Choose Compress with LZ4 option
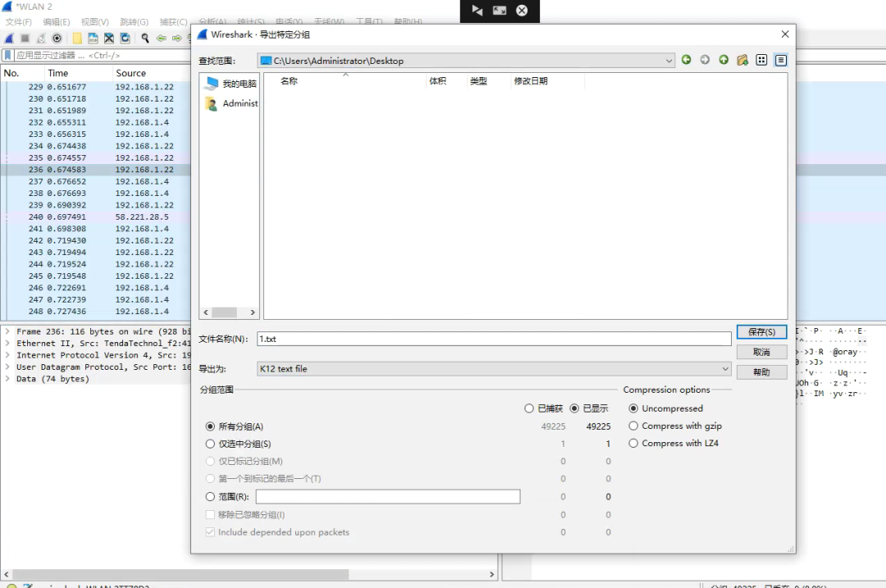Screen dimensions: 886x588 tap(633, 444)
